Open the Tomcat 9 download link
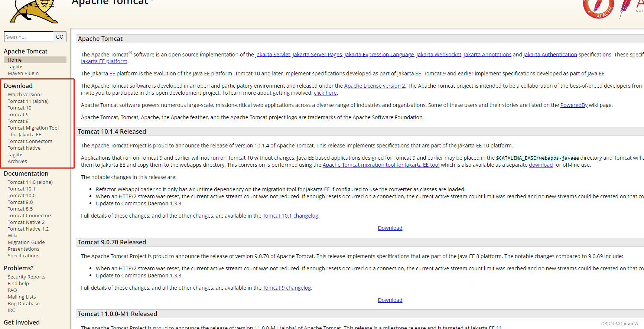644x329 pixels. (18, 114)
